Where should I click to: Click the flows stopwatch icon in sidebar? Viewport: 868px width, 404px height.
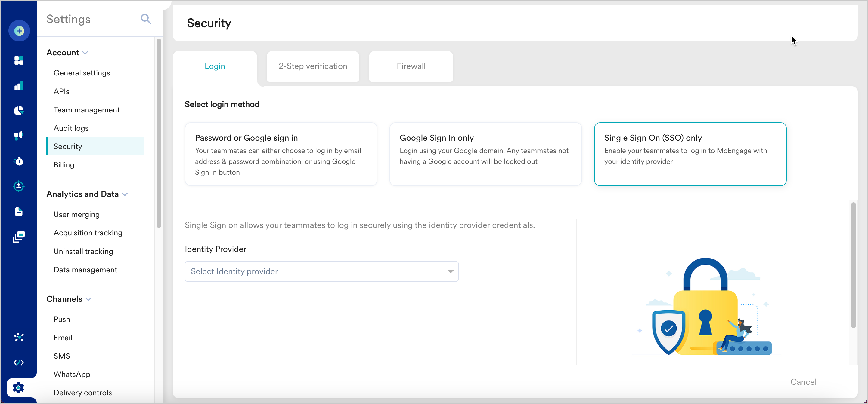(19, 161)
